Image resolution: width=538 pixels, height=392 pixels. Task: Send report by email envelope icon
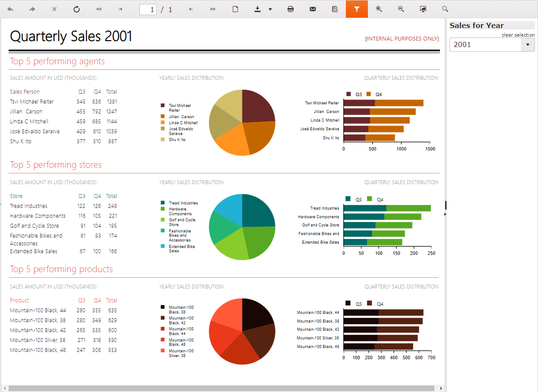tap(313, 9)
